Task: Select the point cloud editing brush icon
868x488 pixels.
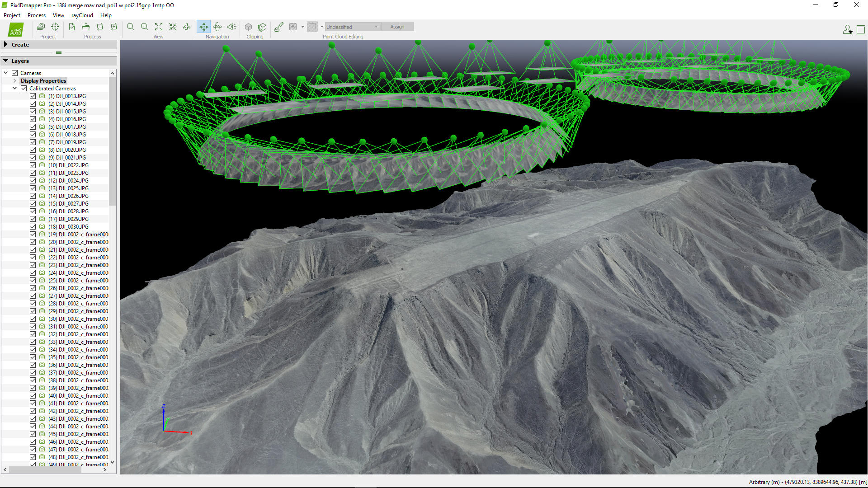Action: tap(278, 27)
